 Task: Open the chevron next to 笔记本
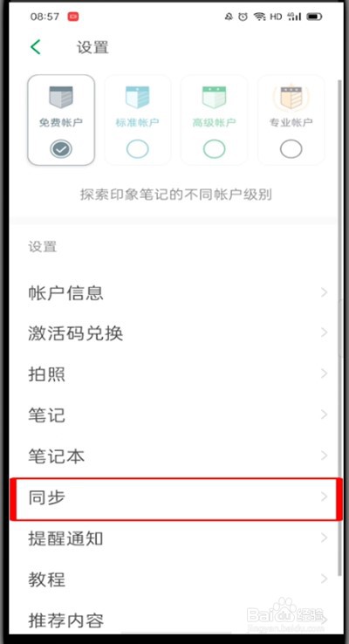[x=325, y=456]
